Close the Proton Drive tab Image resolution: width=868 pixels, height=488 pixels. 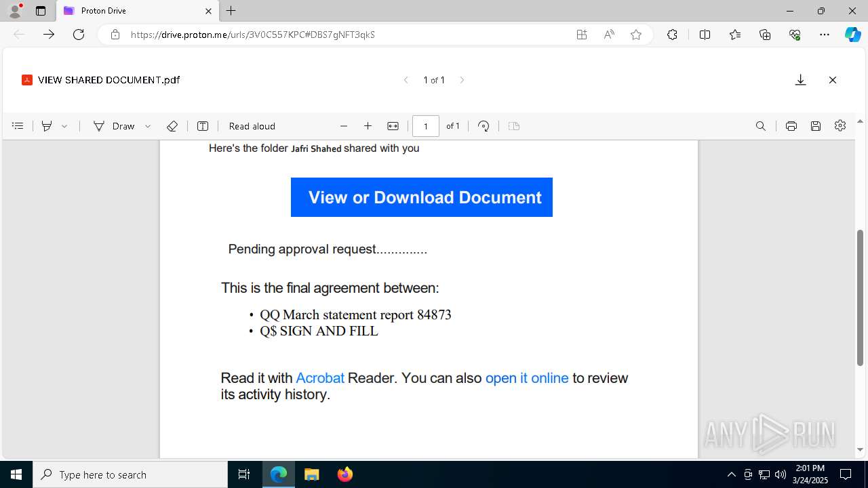point(208,11)
